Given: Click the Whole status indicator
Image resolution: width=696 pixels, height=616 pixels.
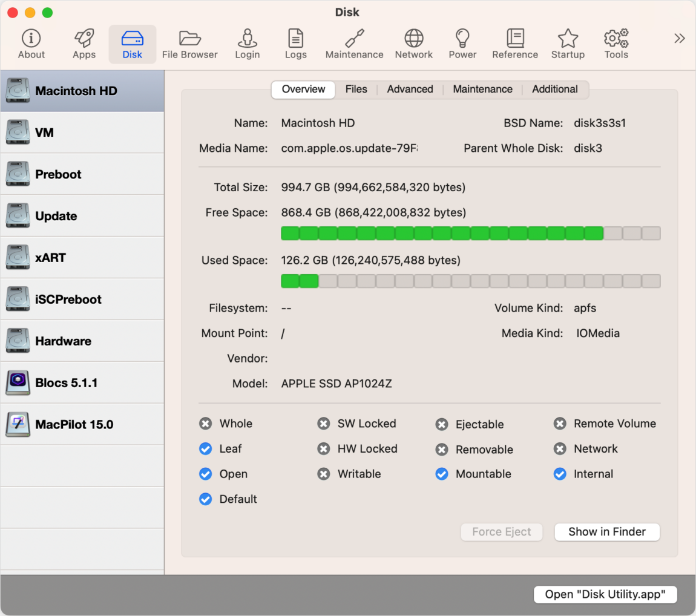Looking at the screenshot, I should pyautogui.click(x=205, y=424).
